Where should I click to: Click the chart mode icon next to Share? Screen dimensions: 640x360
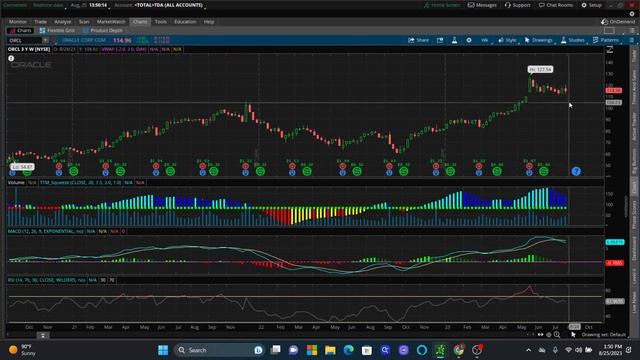click(x=440, y=40)
